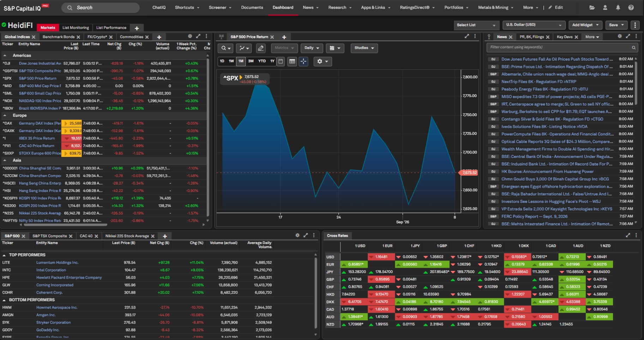644x340 pixels.
Task: Open the notifications bell in the header
Action: point(618,7)
